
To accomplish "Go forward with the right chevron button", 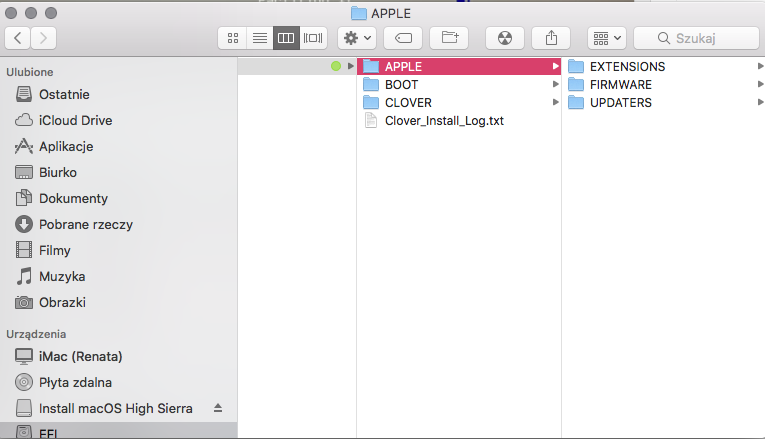I will [43, 38].
